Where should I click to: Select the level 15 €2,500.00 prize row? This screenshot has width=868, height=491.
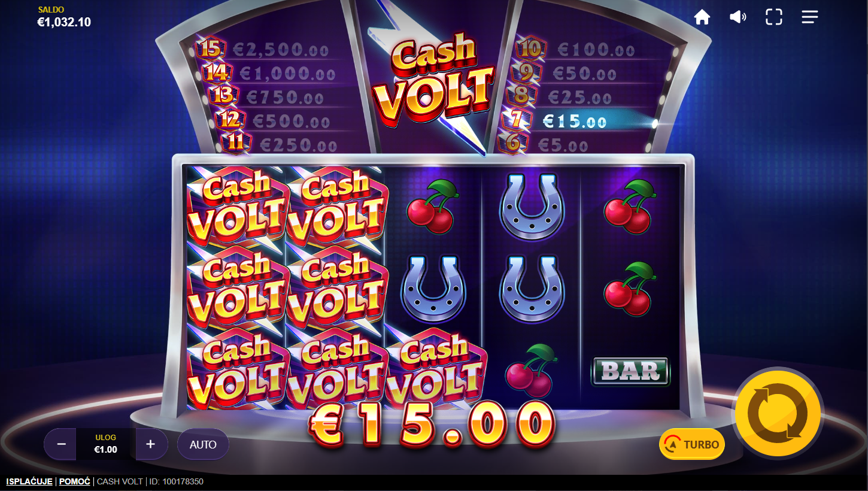tap(263, 50)
